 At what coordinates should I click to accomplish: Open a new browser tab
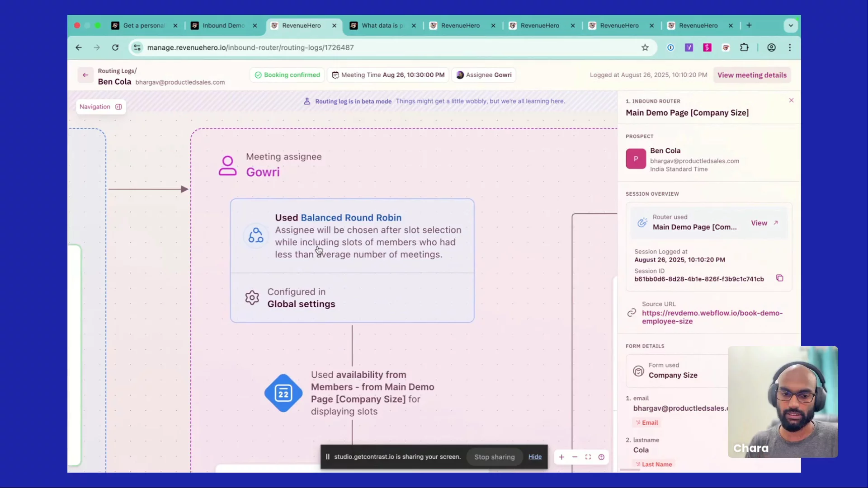pyautogui.click(x=749, y=25)
